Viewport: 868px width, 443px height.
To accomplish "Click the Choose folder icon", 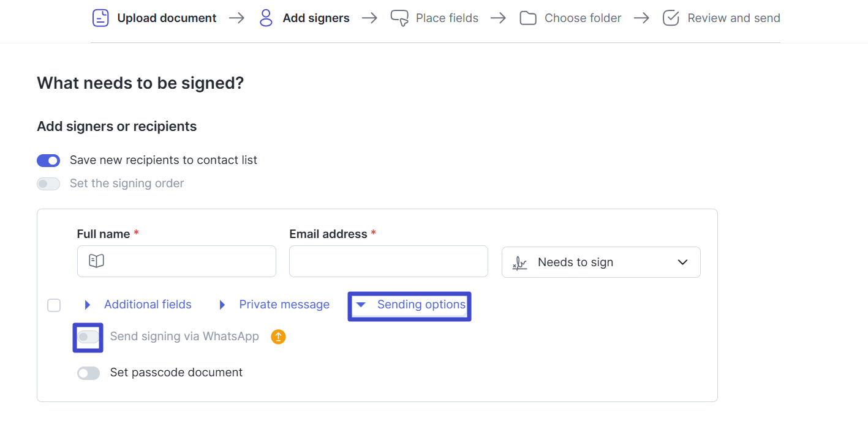I will [x=528, y=18].
